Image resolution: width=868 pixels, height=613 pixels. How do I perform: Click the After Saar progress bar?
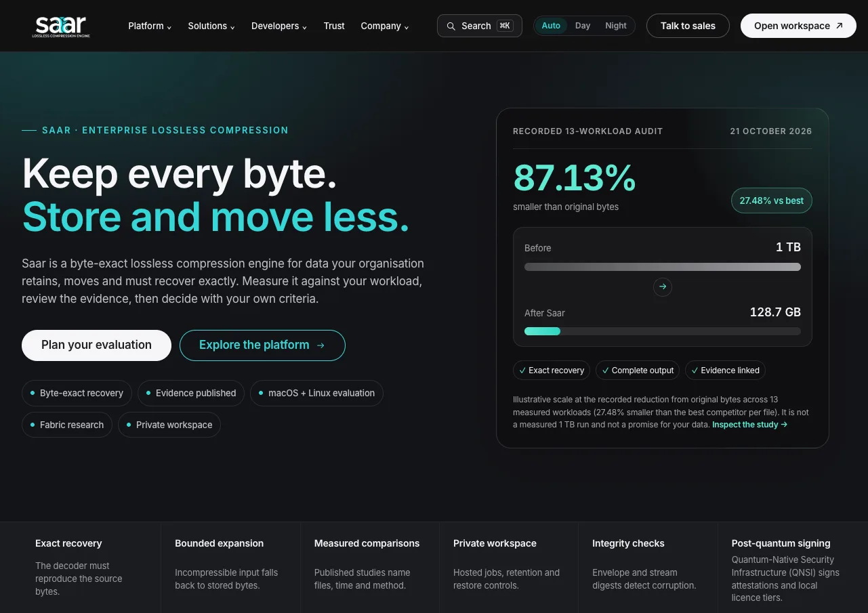(663, 331)
